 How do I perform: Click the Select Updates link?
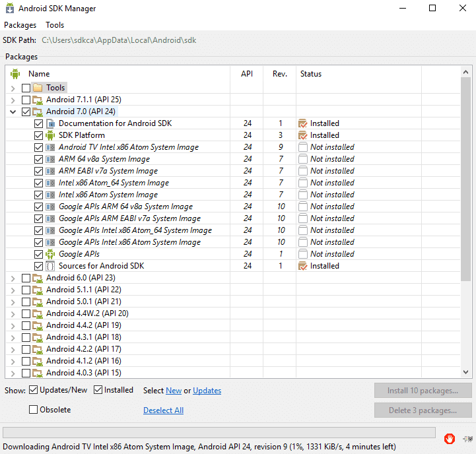207,391
